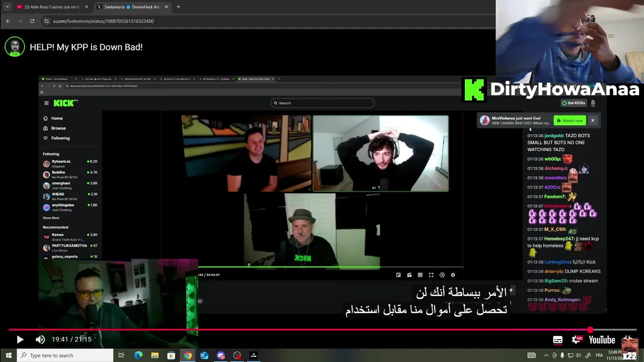Click FRA language indicator in tray
The width and height of the screenshot is (644, 362).
click(x=599, y=355)
